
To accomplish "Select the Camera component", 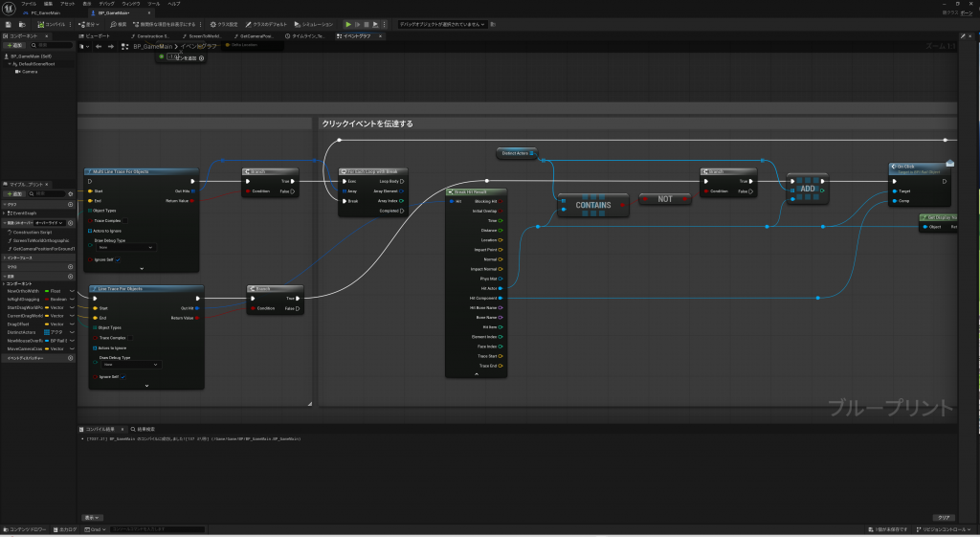I will [x=27, y=72].
